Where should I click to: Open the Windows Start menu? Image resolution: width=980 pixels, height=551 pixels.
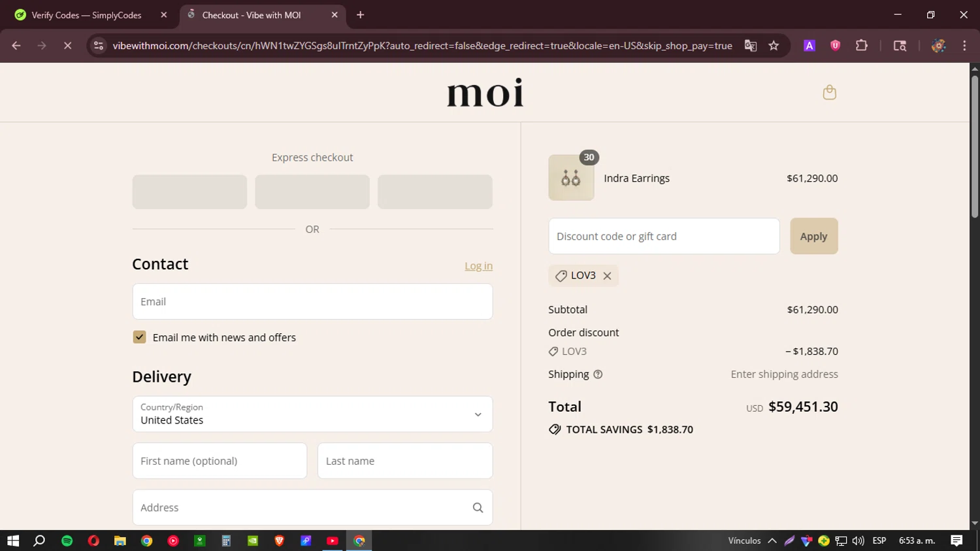tap(13, 541)
